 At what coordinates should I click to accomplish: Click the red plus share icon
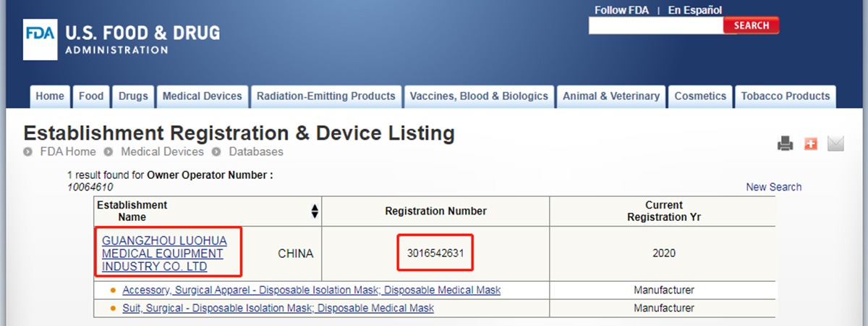pyautogui.click(x=811, y=143)
